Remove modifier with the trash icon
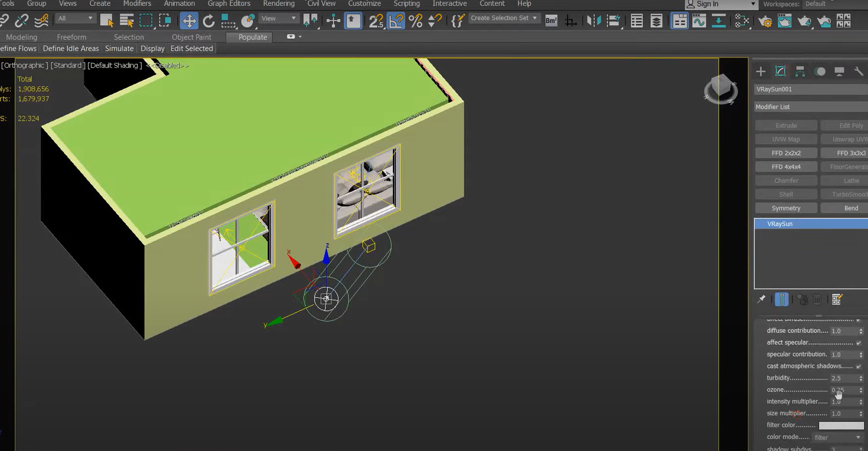 coord(817,300)
